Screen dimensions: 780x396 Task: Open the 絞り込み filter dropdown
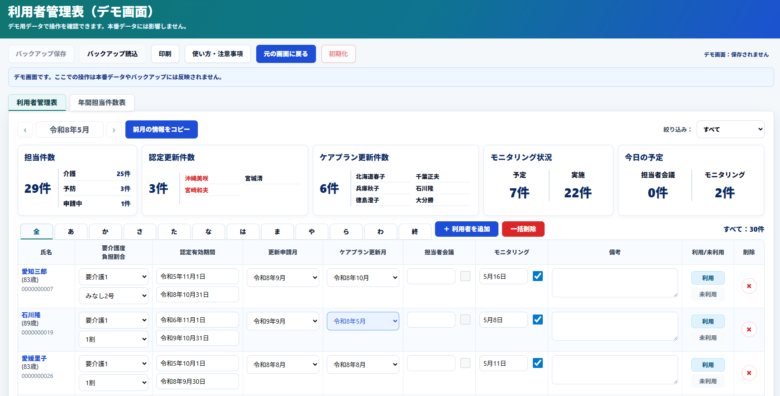pos(730,129)
